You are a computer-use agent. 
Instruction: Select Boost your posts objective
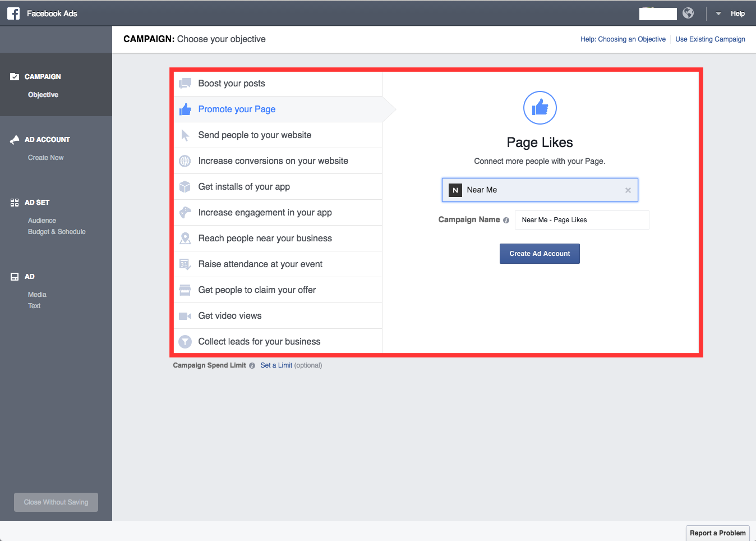278,84
